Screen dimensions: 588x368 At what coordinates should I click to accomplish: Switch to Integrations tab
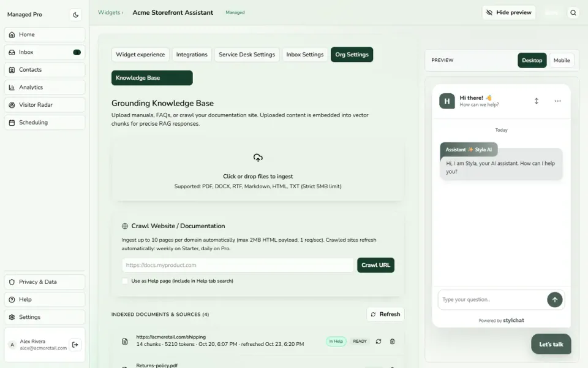[x=192, y=55]
